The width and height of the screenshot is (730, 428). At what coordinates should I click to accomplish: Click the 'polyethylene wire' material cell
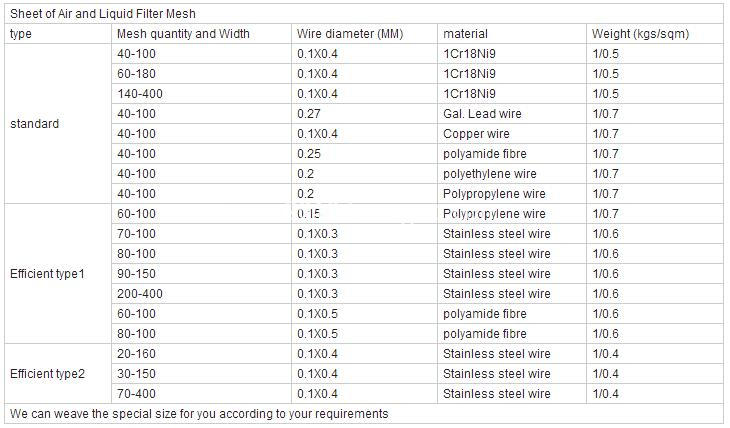489,174
